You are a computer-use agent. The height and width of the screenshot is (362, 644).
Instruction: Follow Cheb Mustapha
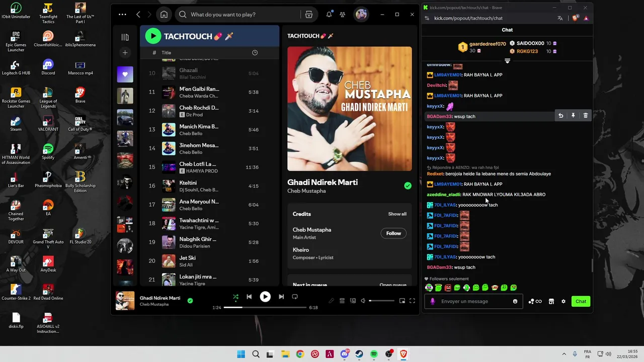[x=393, y=233]
